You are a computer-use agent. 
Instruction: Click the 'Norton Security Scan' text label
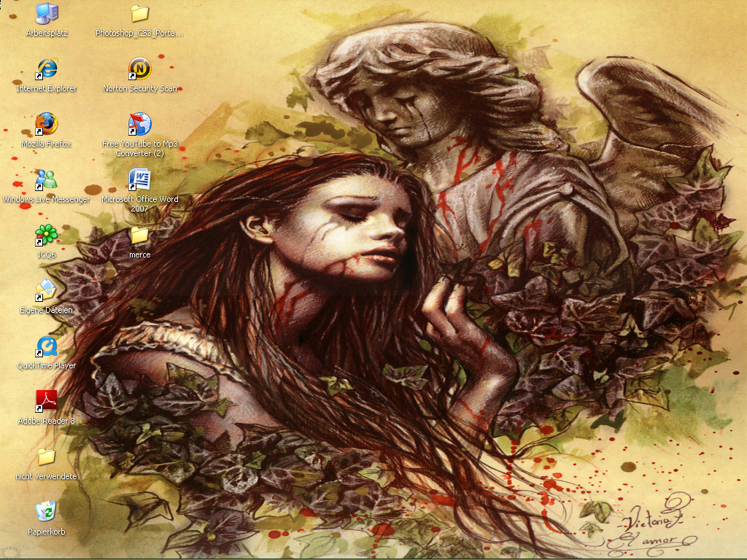139,89
